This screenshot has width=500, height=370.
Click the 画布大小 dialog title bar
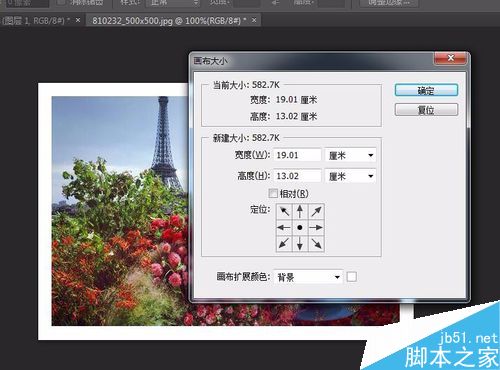[313, 61]
